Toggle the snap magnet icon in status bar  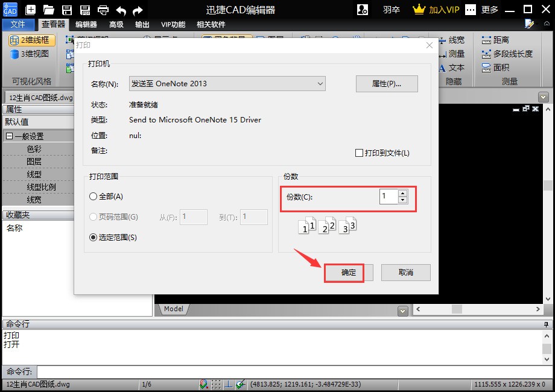click(x=203, y=384)
